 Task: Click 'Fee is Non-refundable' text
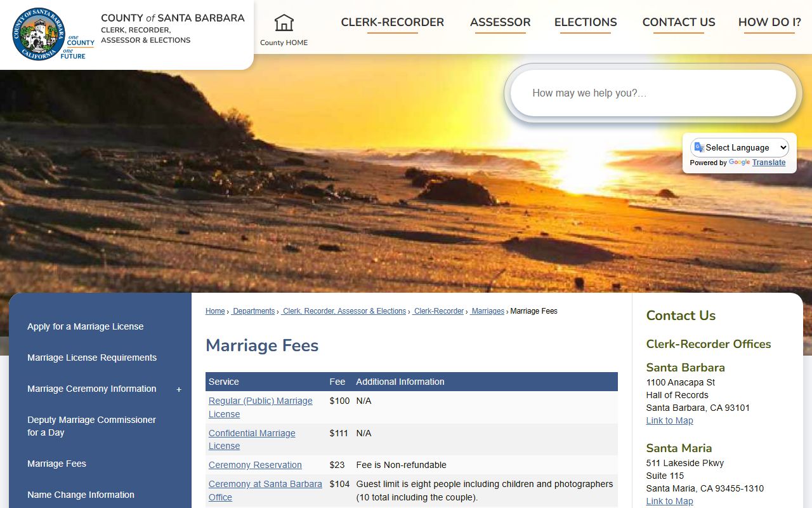[401, 465]
